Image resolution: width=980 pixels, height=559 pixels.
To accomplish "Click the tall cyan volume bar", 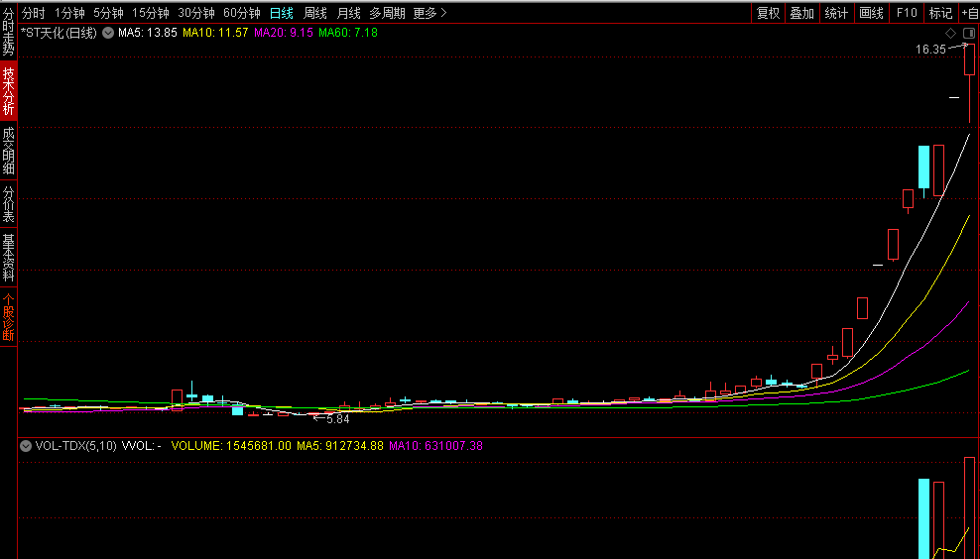I will click(x=923, y=518).
